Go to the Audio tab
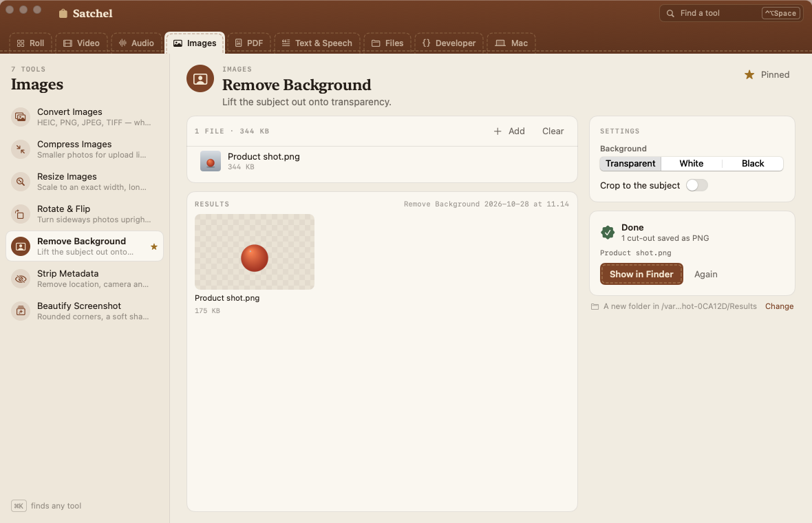This screenshot has width=812, height=523. tap(136, 43)
